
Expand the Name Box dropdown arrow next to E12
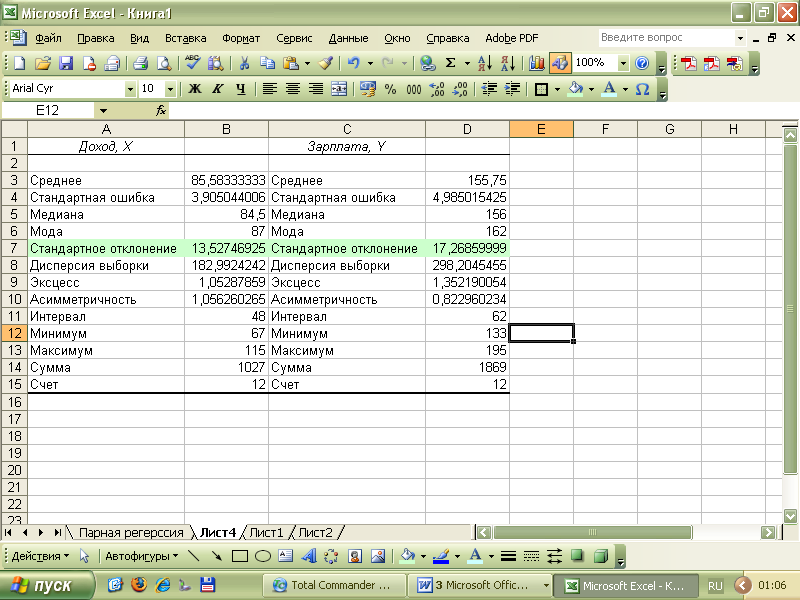pos(104,110)
